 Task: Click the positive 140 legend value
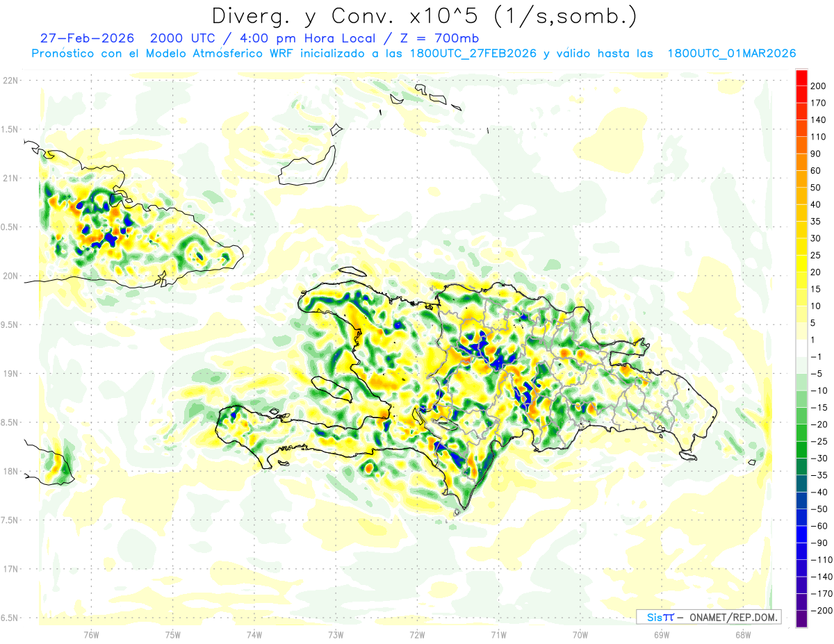(x=819, y=119)
